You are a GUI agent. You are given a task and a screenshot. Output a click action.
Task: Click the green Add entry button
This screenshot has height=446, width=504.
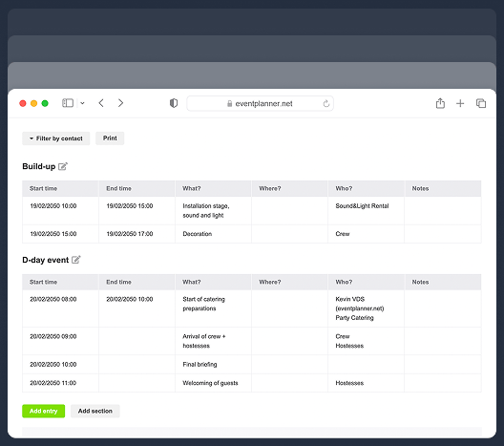[x=43, y=411]
